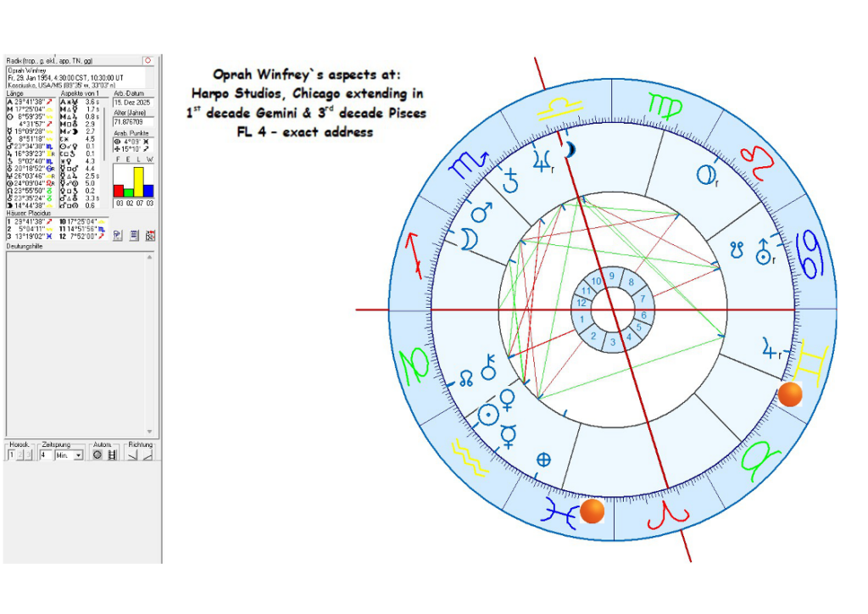The image size is (868, 614).
Task: Click the filmstrip animation icon in the Autom. section
Action: coord(112,455)
